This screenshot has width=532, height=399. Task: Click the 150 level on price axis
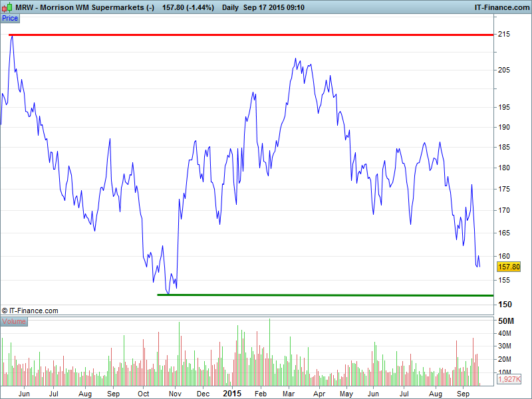tap(504, 305)
